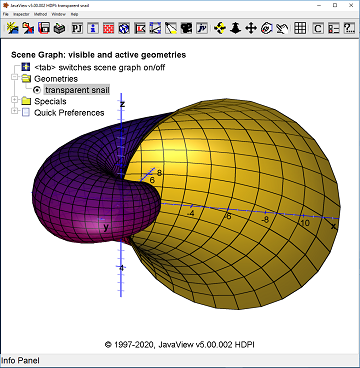Click the question mark help icon
This screenshot has width=360, height=368.
tap(349, 28)
